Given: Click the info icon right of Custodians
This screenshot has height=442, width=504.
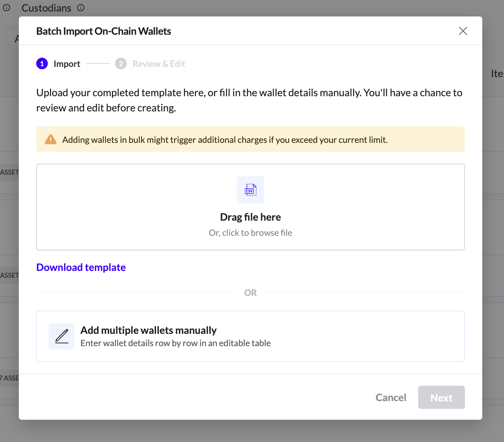Looking at the screenshot, I should 81,8.
